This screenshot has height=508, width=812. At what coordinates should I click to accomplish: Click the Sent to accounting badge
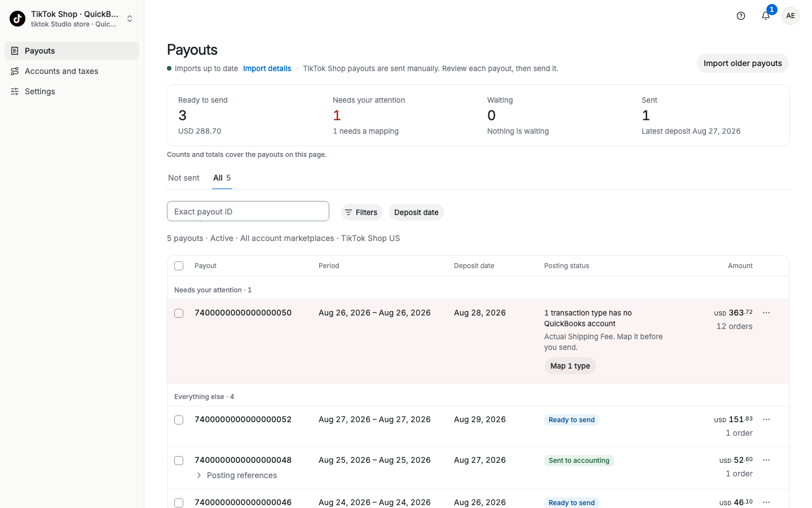[579, 461]
